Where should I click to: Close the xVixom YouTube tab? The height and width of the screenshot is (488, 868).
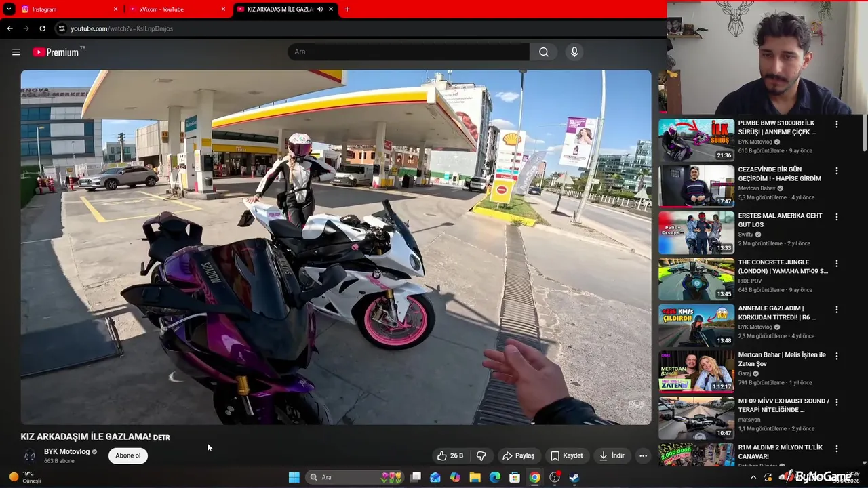pos(223,9)
